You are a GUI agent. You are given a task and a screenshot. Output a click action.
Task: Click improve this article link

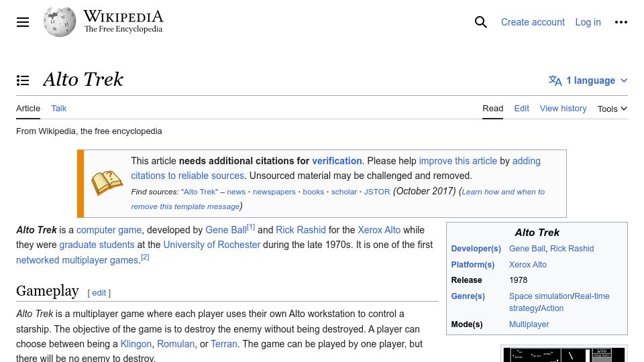pyautogui.click(x=458, y=161)
